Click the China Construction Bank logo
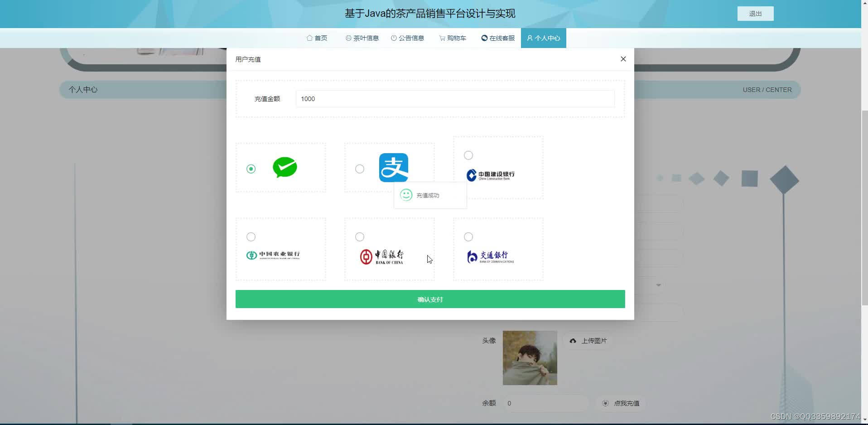The image size is (868, 425). [491, 175]
